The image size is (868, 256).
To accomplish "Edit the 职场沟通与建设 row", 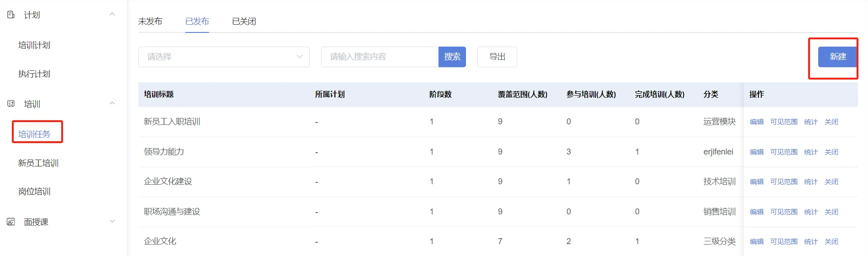I will coord(757,212).
